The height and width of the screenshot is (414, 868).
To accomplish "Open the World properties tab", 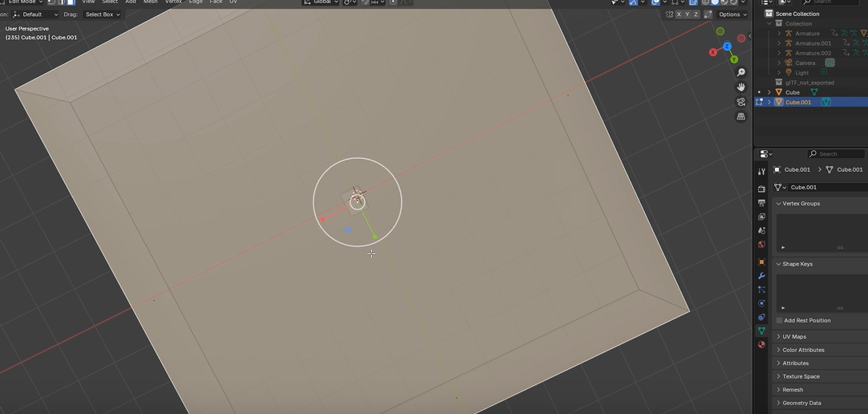I will pos(762,245).
